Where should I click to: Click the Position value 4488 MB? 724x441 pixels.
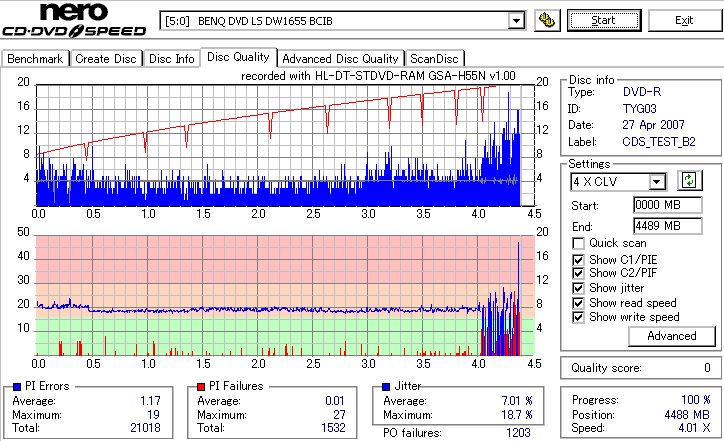688,415
